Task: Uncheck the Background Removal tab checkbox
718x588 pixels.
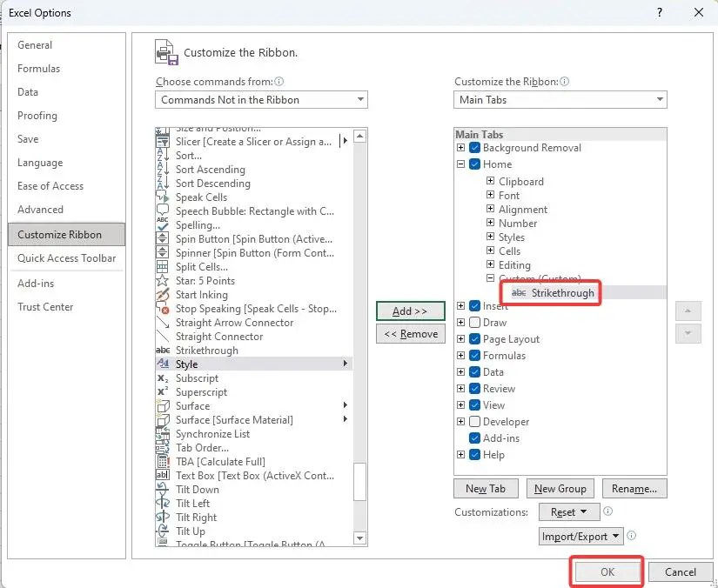Action: pos(475,147)
